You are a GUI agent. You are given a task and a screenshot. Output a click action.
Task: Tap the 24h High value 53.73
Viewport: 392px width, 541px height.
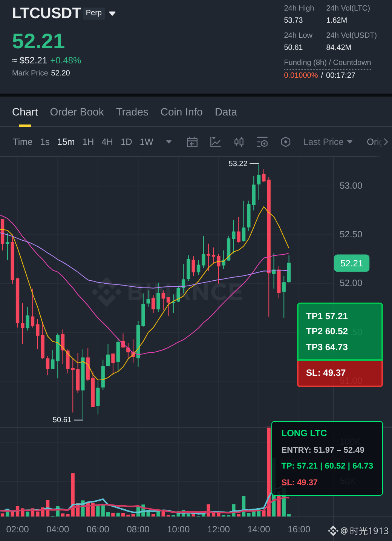tap(293, 20)
